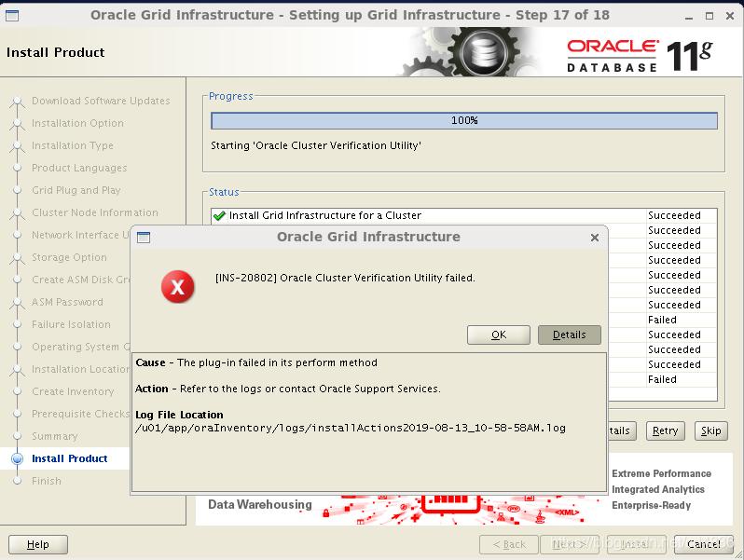Select Install Product step in sidebar
This screenshot has width=744, height=560.
(69, 458)
